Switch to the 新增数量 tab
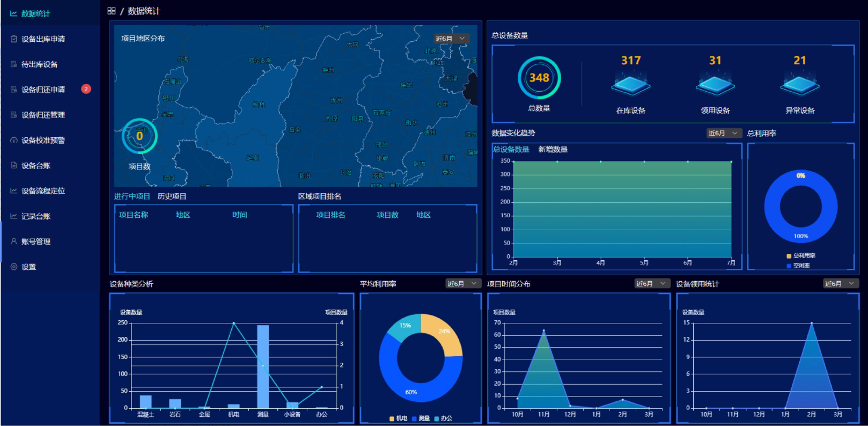868x426 pixels. tap(553, 150)
